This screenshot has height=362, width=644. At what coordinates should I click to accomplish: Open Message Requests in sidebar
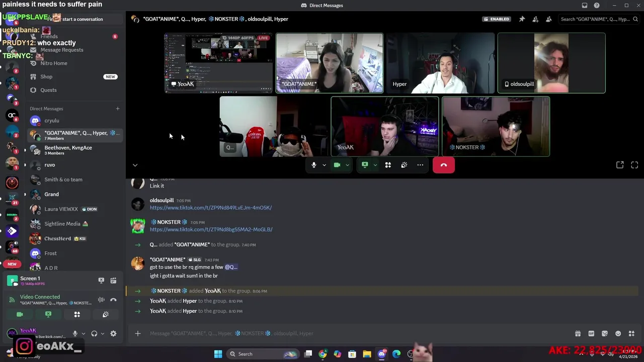pyautogui.click(x=74, y=50)
